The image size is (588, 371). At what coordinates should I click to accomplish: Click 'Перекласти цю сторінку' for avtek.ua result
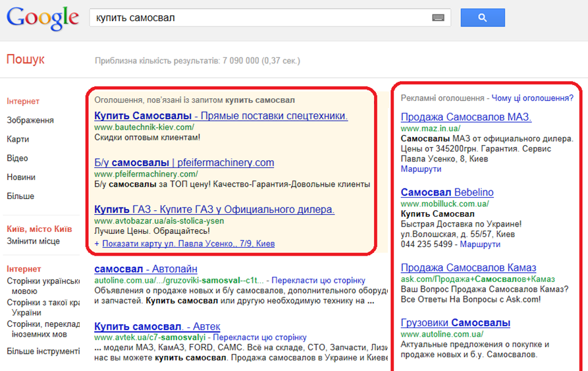(259, 337)
